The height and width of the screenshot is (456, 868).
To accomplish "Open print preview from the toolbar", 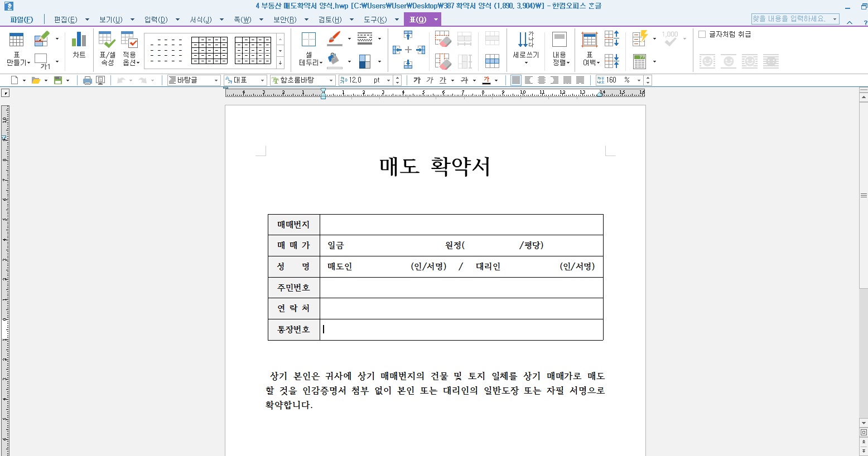I will [x=100, y=80].
